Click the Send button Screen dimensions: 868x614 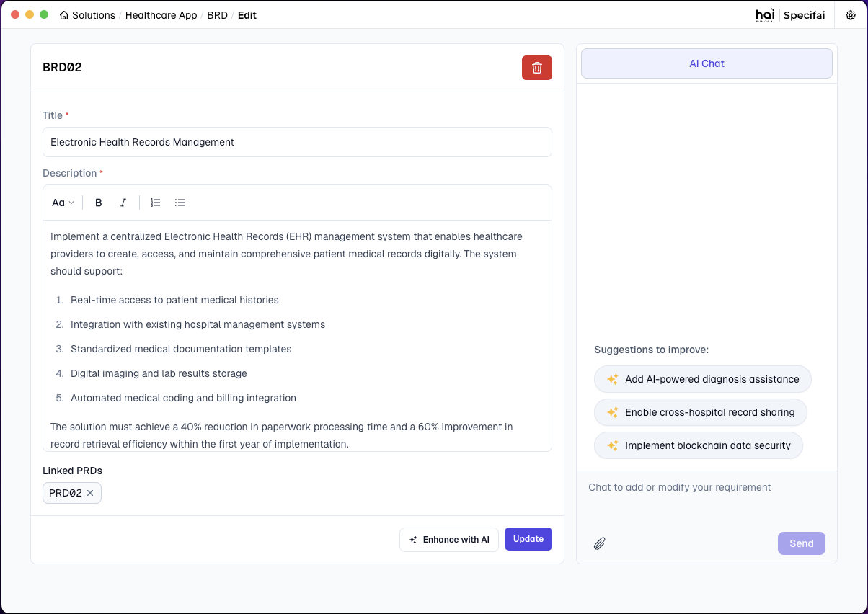tap(802, 543)
